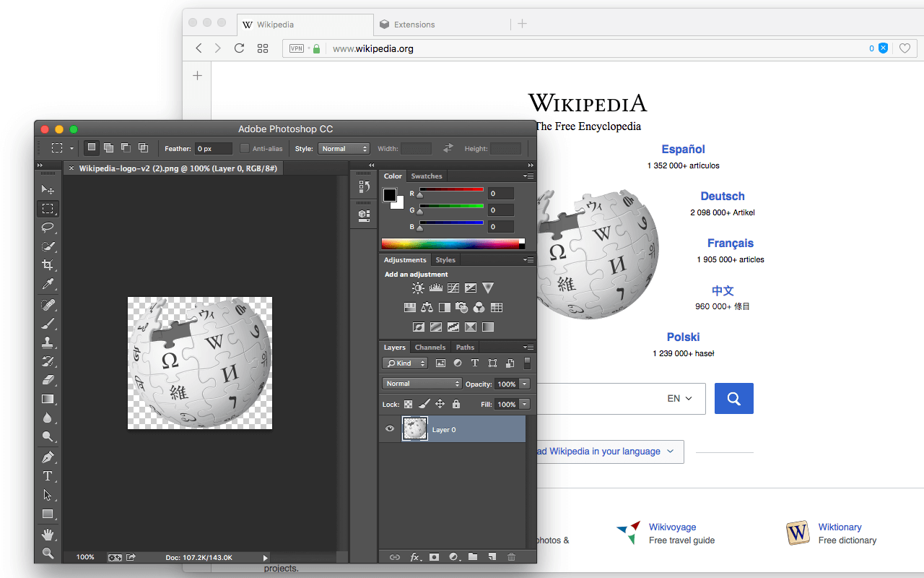Click the heart bookmark icon in browser
Viewport: 924px width, 578px height.
905,48
